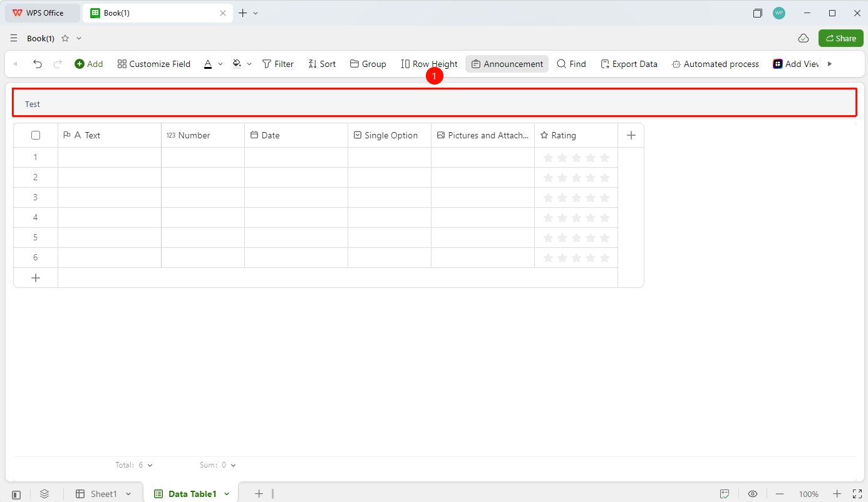The image size is (868, 502).
Task: Click the Test announcement text field
Action: (435, 103)
